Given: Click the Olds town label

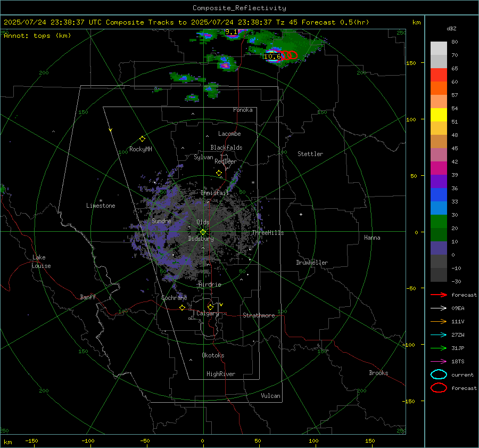Looking at the screenshot, I should 203,222.
